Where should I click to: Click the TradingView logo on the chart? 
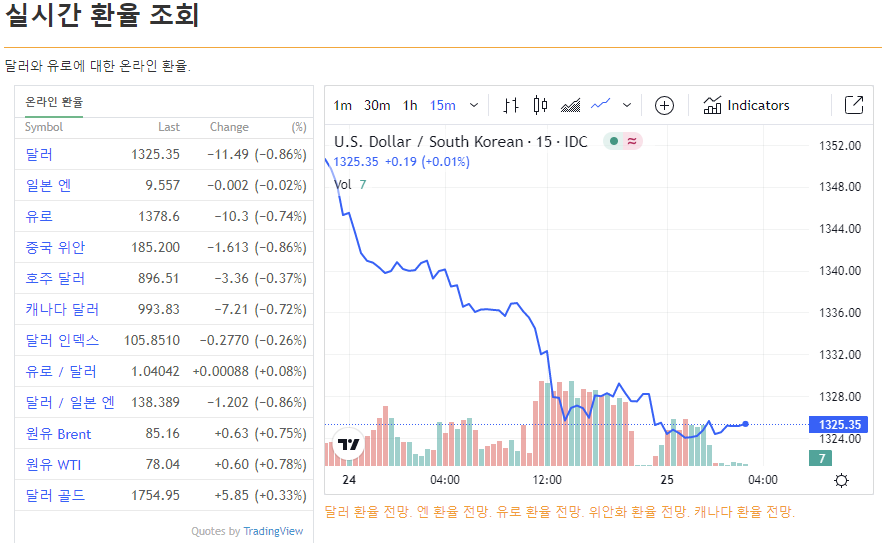tap(349, 445)
